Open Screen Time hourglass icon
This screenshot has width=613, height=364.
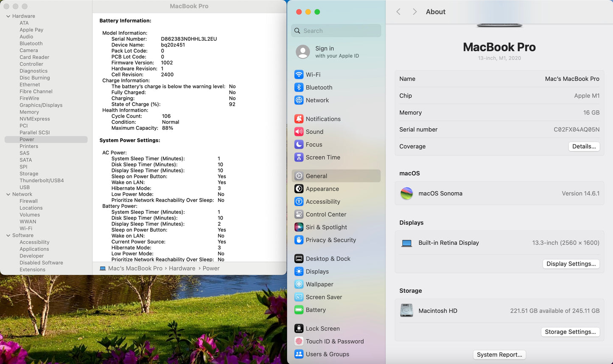click(299, 157)
